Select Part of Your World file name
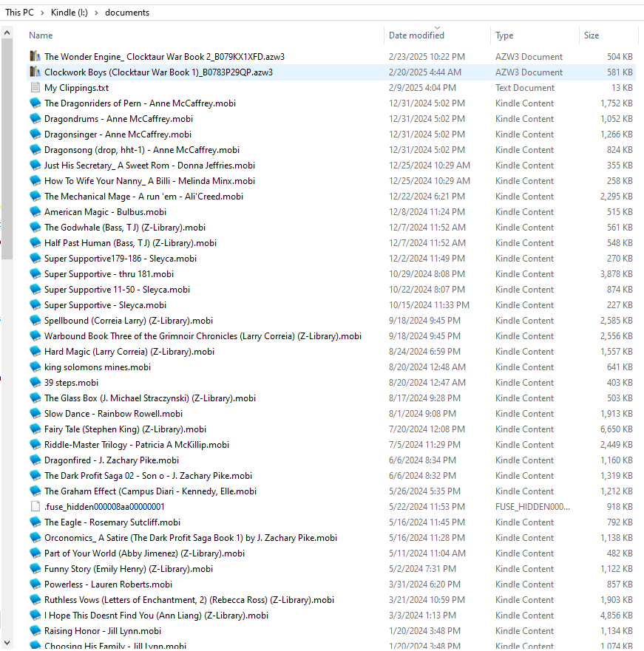Viewport: 644px width, 651px height. [145, 553]
